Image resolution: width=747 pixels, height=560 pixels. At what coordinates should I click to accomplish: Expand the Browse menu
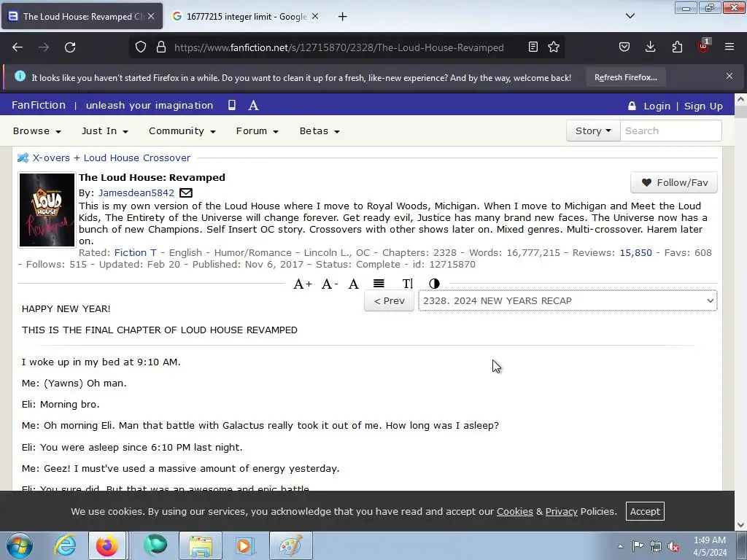[36, 131]
